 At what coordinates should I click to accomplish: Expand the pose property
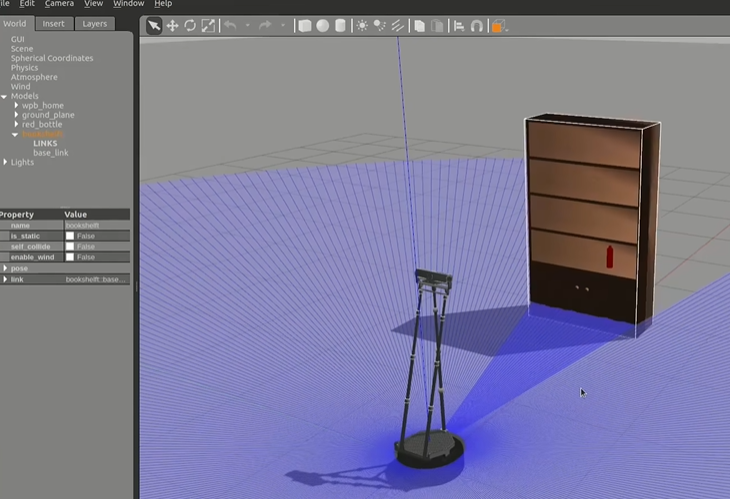(5, 268)
